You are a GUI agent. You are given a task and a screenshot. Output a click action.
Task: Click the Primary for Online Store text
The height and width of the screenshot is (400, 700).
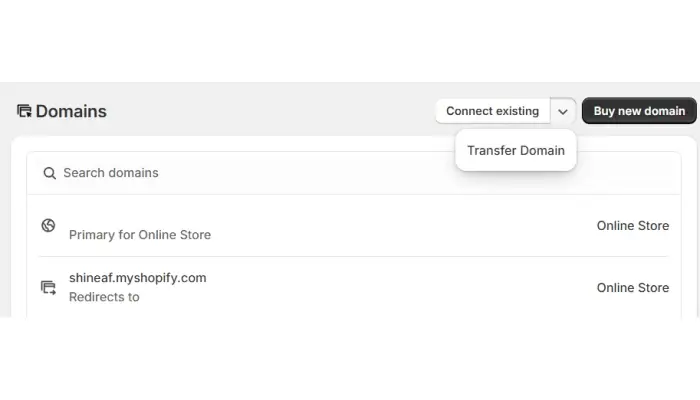139,235
